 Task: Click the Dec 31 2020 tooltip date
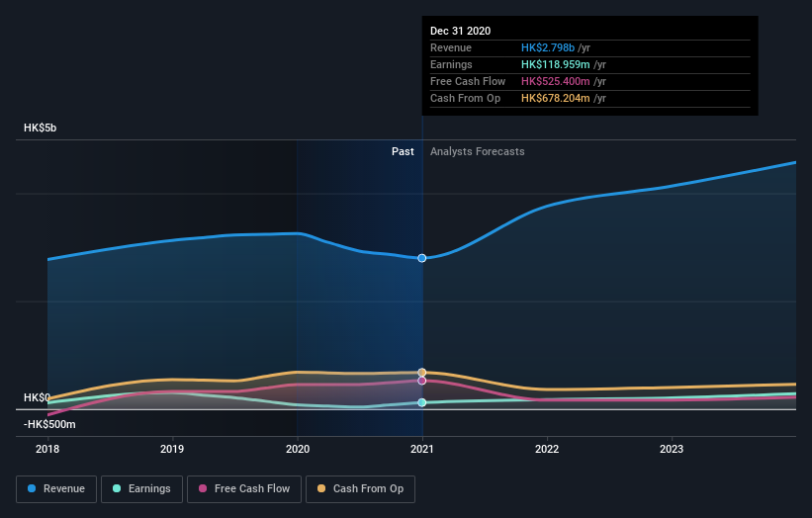(x=460, y=31)
